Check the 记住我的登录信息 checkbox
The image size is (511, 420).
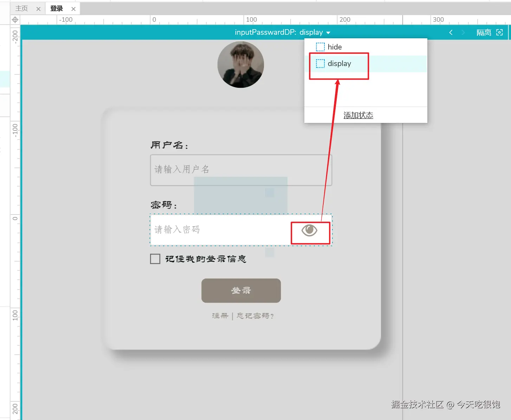(x=155, y=259)
